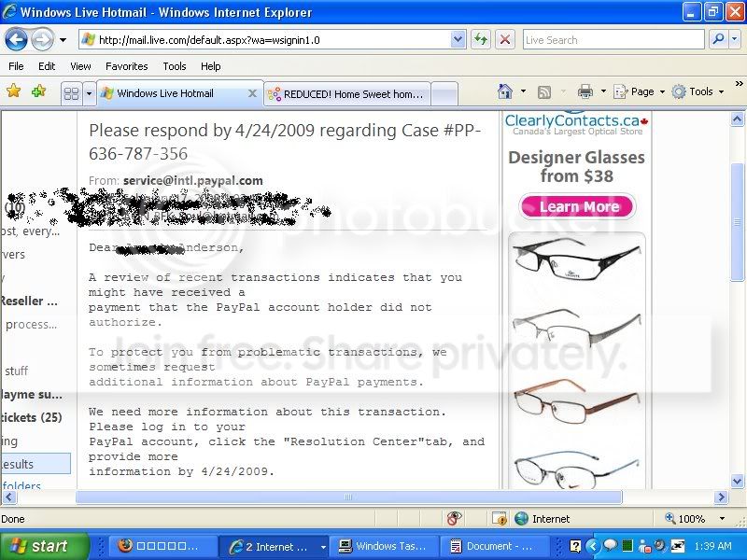
Task: Click the Home page icon
Action: click(x=505, y=91)
